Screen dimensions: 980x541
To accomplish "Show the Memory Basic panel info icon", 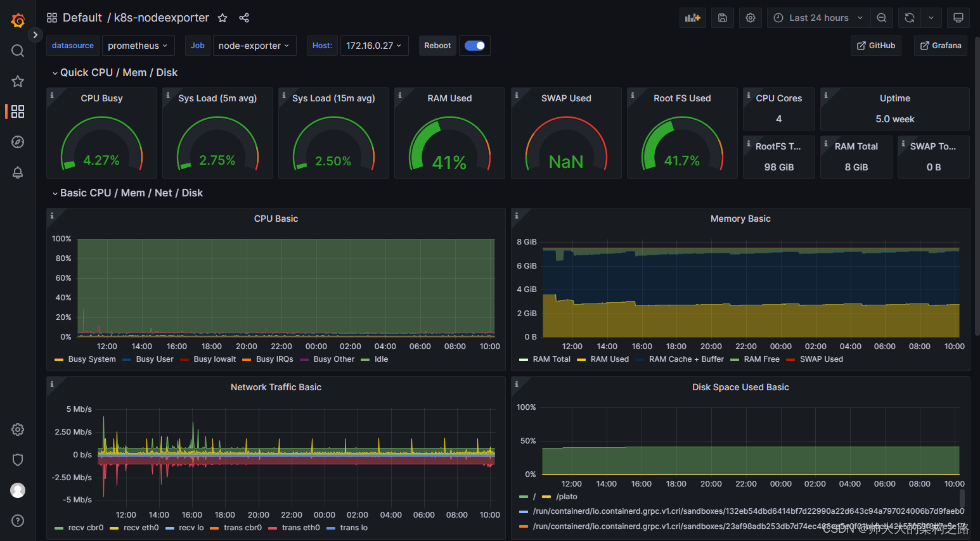I will (517, 215).
